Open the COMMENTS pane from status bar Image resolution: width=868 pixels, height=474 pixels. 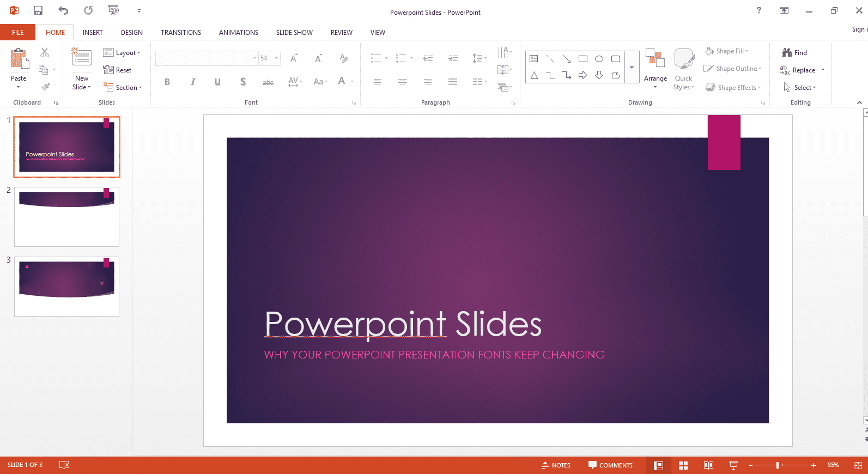click(610, 465)
